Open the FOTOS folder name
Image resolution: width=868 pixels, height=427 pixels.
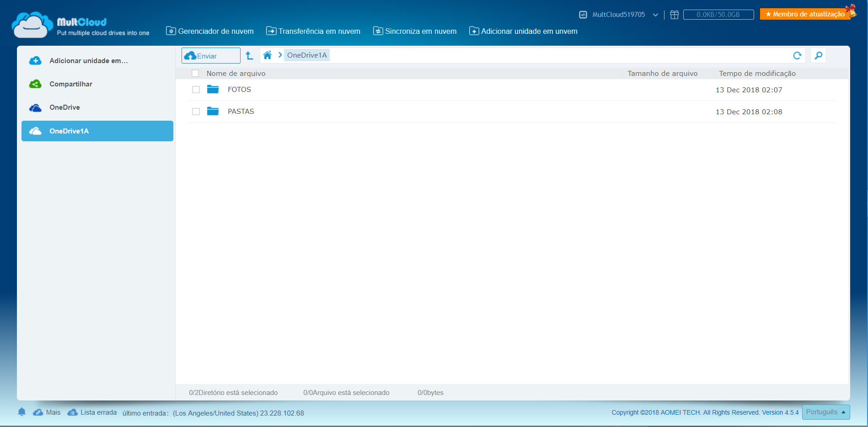click(239, 90)
